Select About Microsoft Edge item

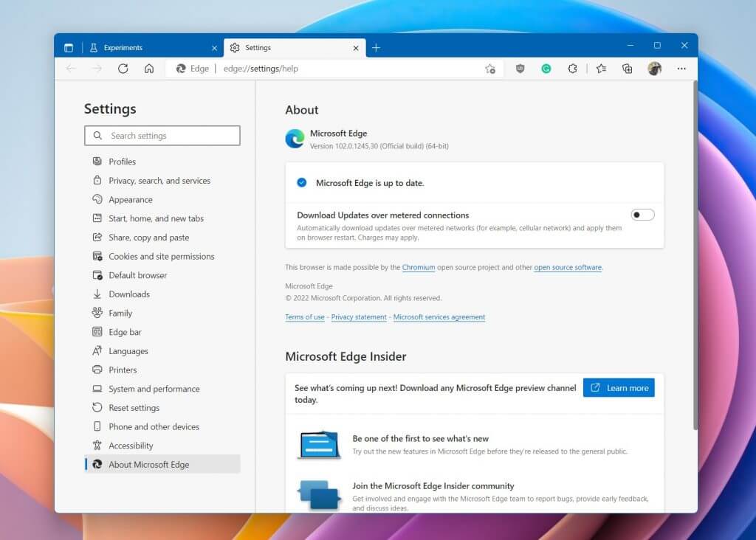[x=162, y=464]
